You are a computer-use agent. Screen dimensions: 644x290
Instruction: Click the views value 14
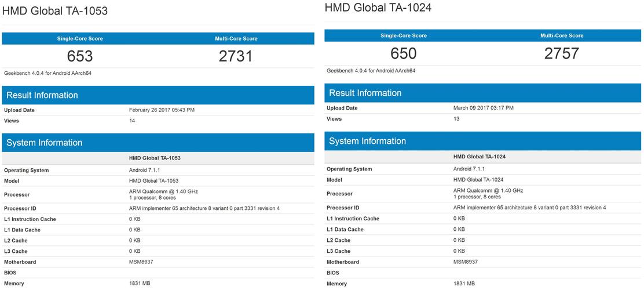coord(132,121)
